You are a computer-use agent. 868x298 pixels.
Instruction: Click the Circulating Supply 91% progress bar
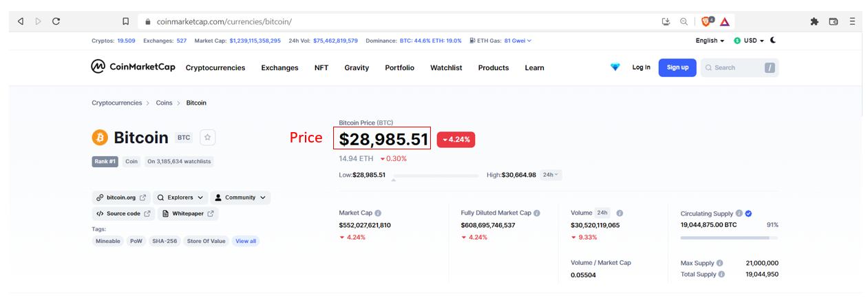tap(729, 238)
